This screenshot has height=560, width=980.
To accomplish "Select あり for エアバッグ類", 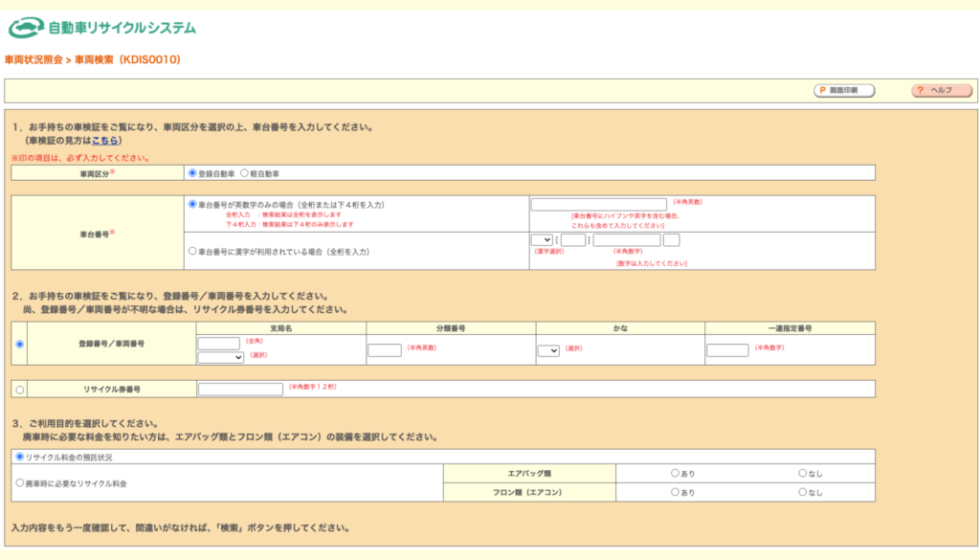I will [675, 473].
